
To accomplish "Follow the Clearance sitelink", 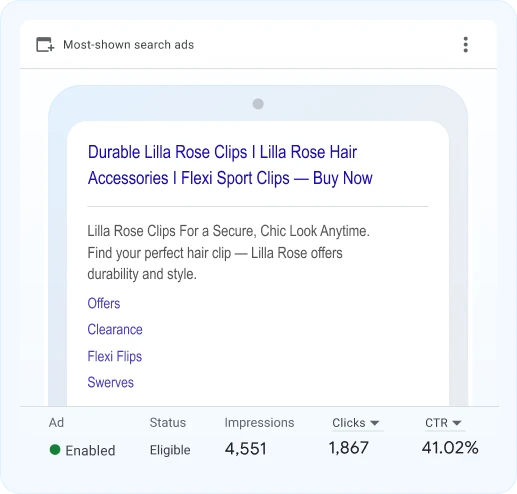I will [115, 329].
